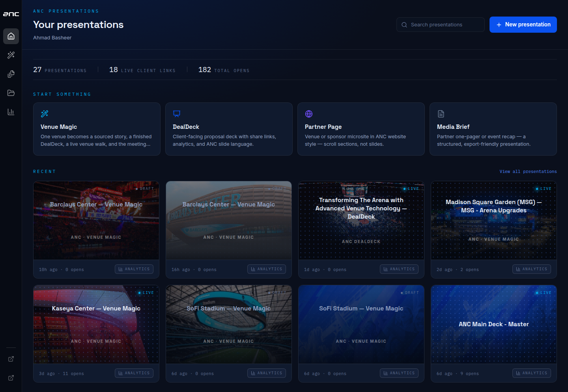This screenshot has width=568, height=392.
Task: Click the '2d ago · 2 opens' text
Action: [458, 269]
